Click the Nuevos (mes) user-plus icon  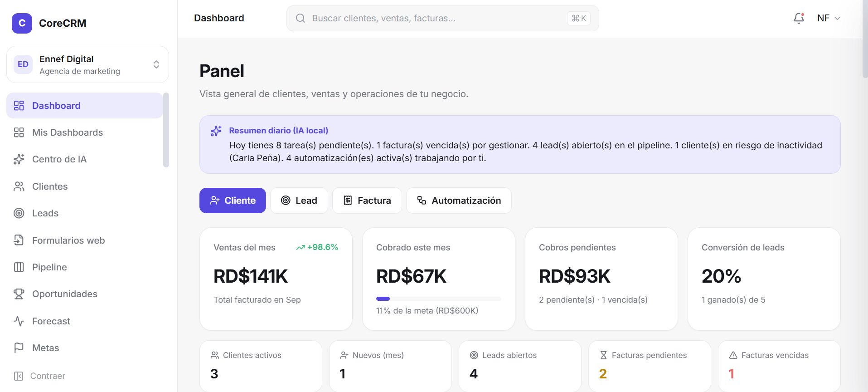(344, 355)
